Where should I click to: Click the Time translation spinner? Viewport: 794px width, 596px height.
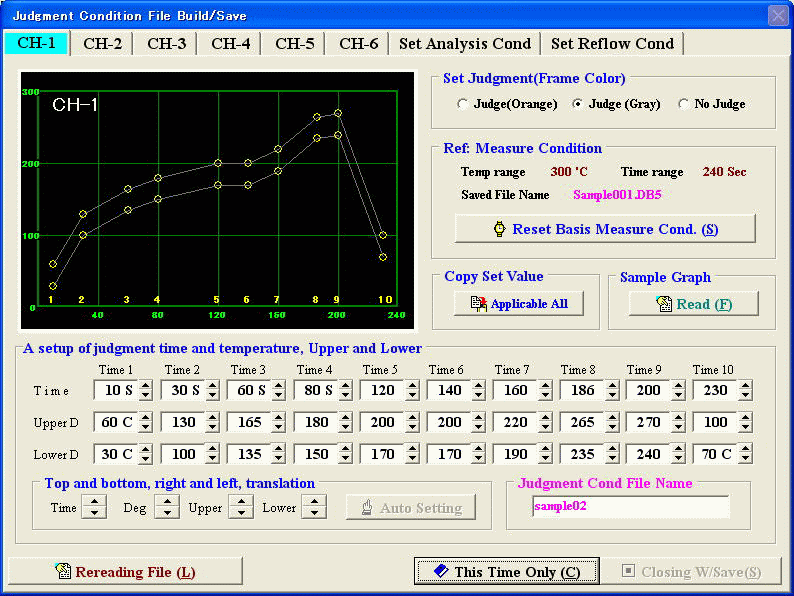point(94,507)
